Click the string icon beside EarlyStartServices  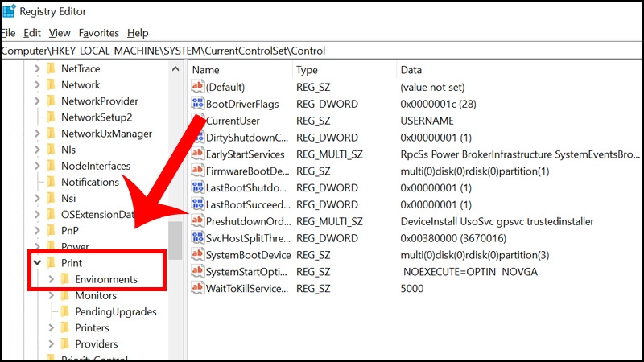(x=197, y=154)
